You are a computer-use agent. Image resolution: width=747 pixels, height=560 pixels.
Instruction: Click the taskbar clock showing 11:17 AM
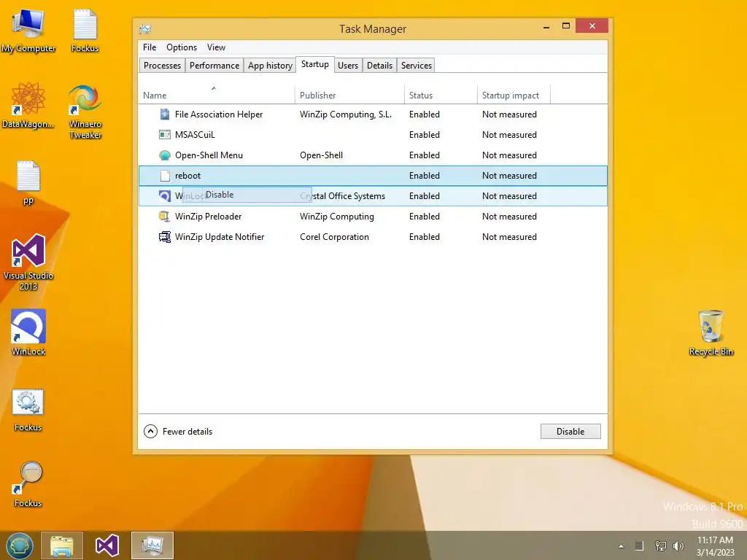[715, 546]
